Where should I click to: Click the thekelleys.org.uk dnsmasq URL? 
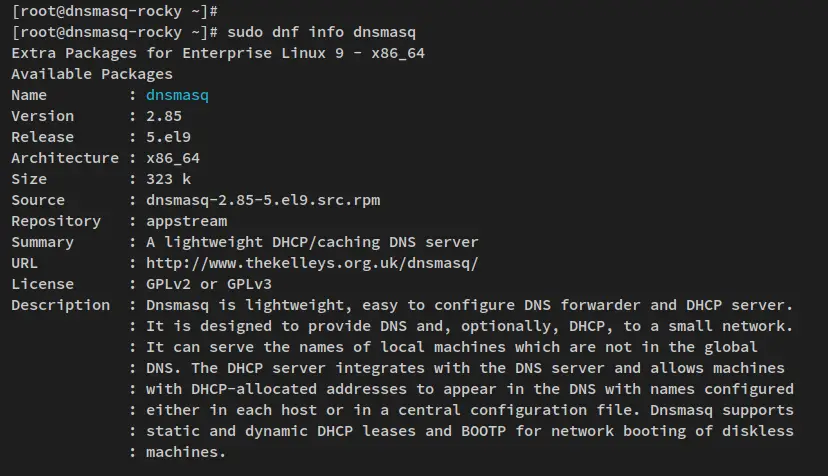click(312, 263)
